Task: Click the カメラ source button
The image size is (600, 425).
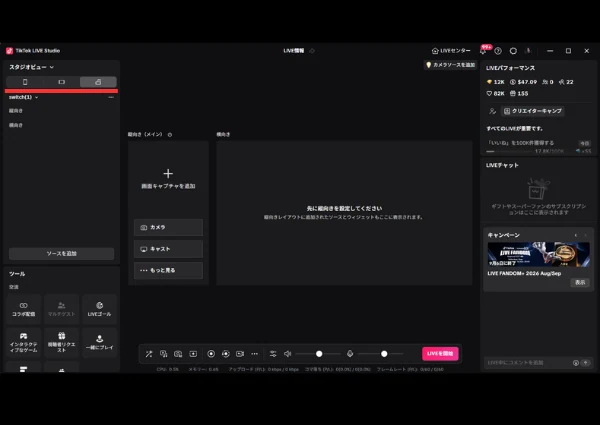Action: pos(168,227)
